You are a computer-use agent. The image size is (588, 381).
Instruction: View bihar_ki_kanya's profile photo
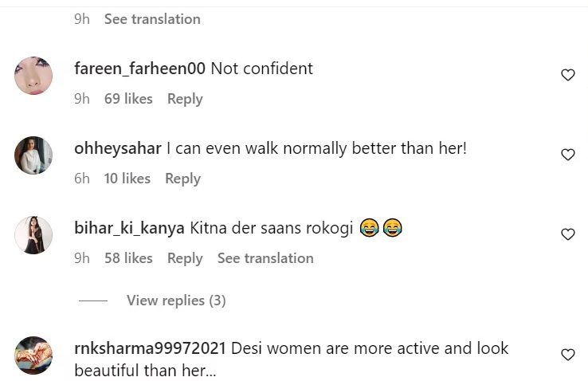(x=33, y=235)
